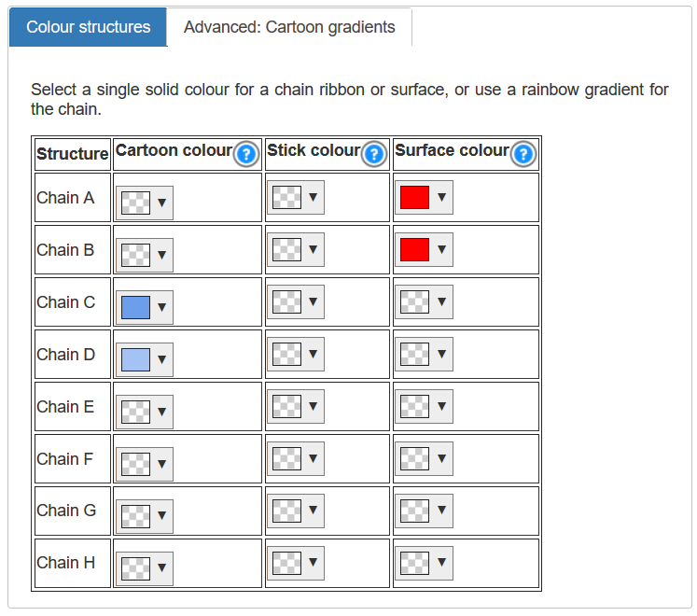The height and width of the screenshot is (616, 697).
Task: Open Chain G surface colour dropdown
Action: pyautogui.click(x=425, y=511)
